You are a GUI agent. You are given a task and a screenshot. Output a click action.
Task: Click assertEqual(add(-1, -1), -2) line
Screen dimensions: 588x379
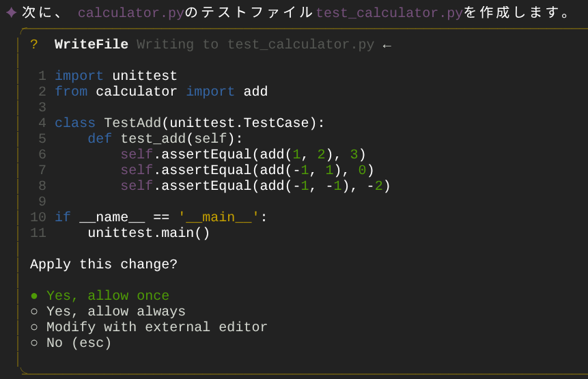pyautogui.click(x=255, y=186)
